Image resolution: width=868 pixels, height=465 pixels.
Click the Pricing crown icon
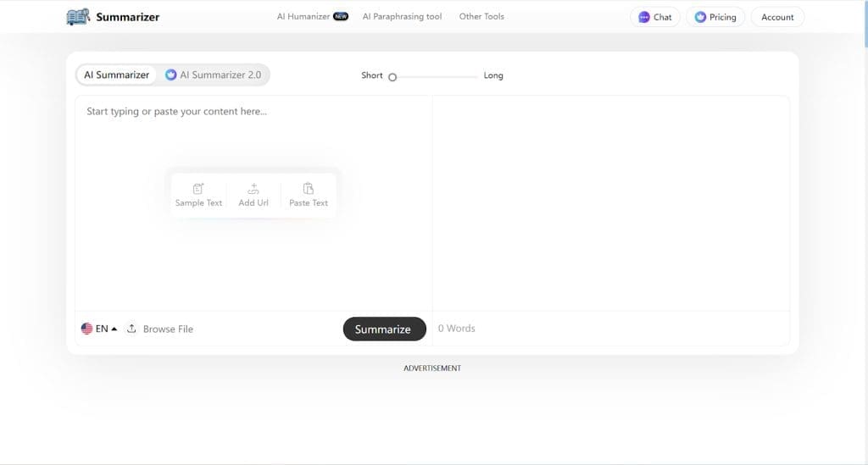(700, 17)
